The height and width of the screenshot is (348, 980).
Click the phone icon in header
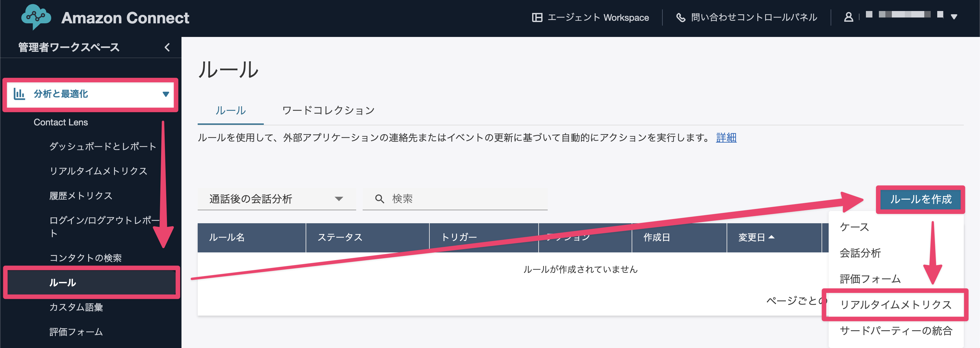pyautogui.click(x=681, y=17)
